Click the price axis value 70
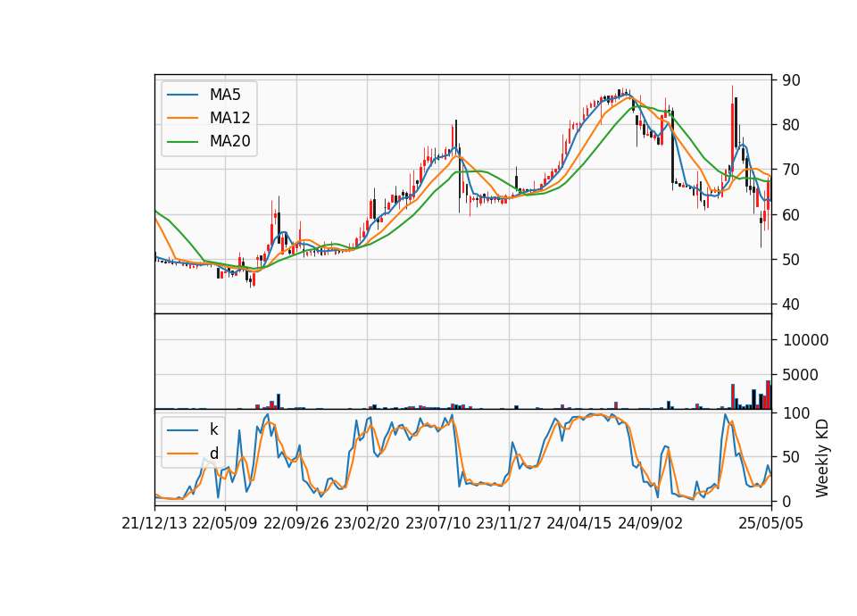 pos(792,170)
